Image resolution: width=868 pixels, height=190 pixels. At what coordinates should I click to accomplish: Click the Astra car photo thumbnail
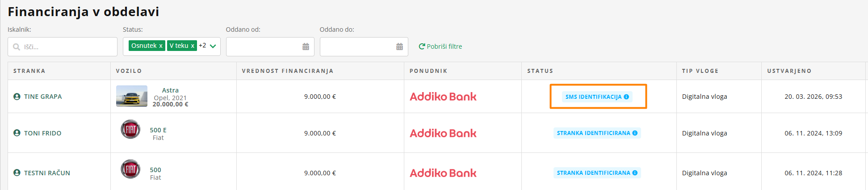pos(132,96)
